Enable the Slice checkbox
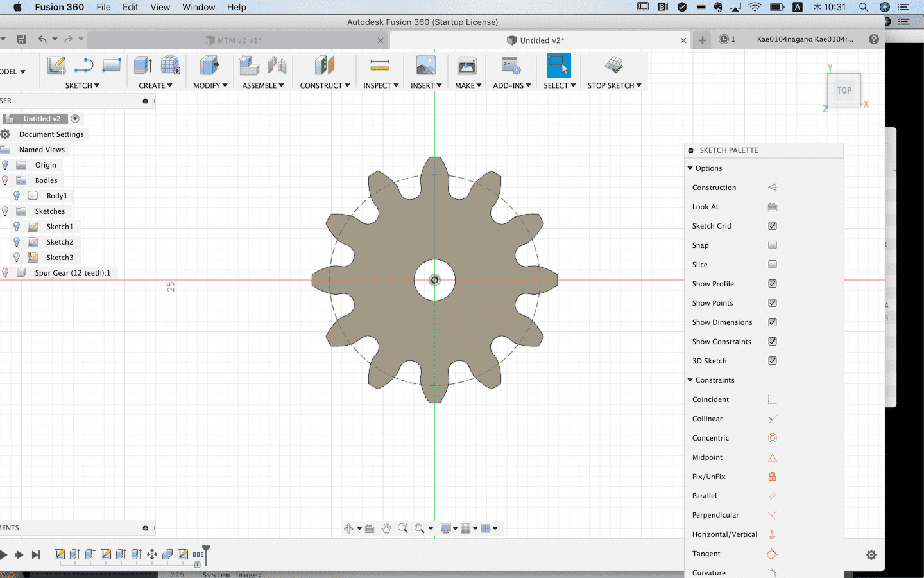 (773, 265)
